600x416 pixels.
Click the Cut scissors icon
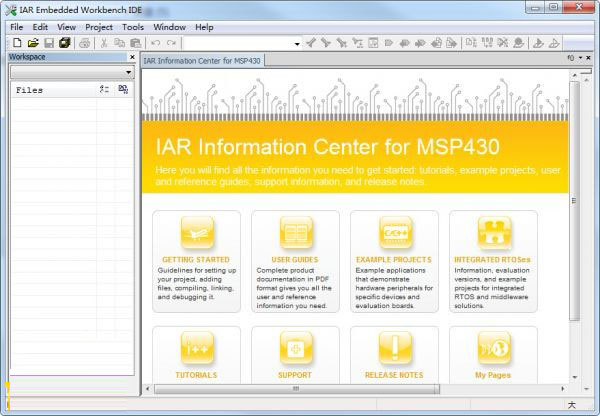pyautogui.click(x=103, y=43)
